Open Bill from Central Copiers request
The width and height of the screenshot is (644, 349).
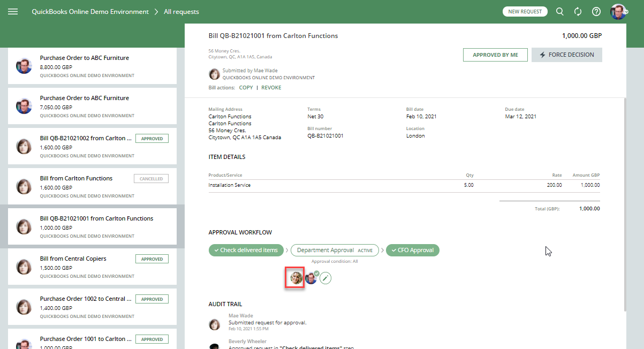tap(92, 267)
